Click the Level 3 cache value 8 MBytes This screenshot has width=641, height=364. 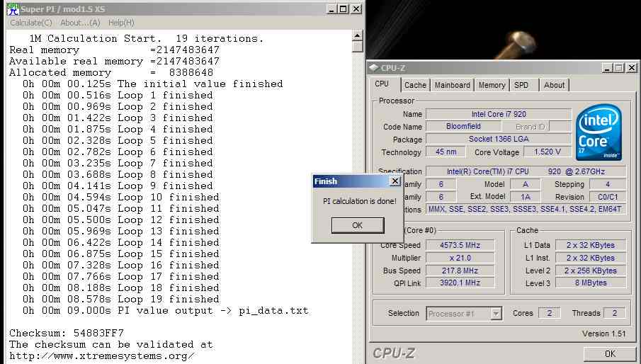590,283
